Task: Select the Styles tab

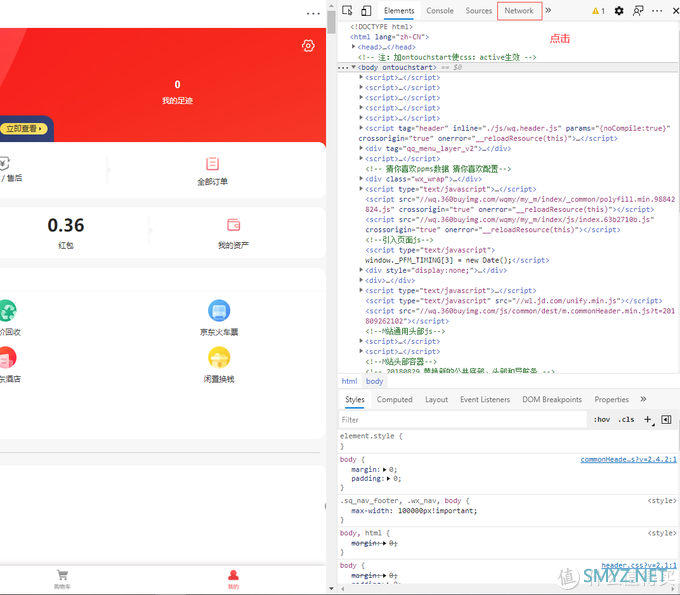Action: [355, 399]
